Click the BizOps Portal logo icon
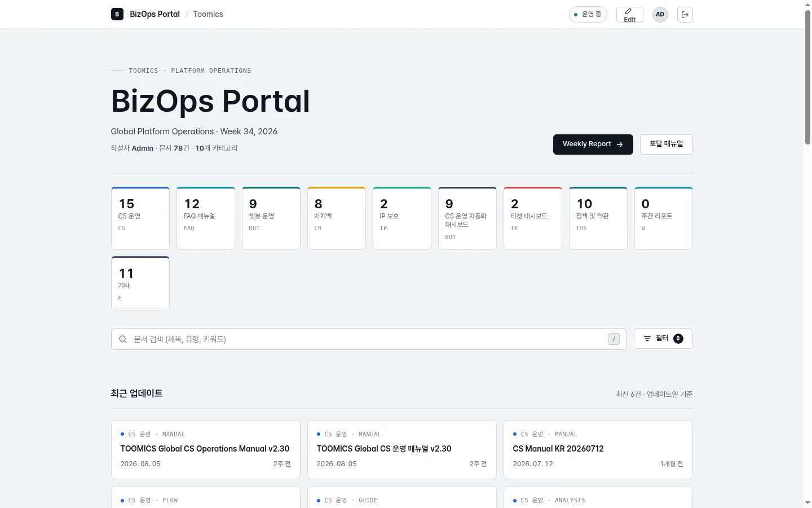This screenshot has height=508, width=812. click(x=117, y=14)
